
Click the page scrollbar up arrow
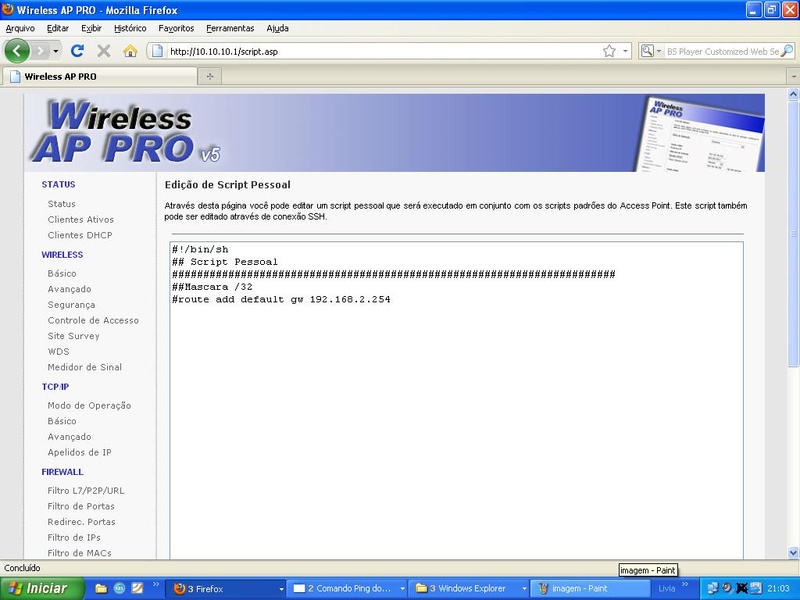793,94
